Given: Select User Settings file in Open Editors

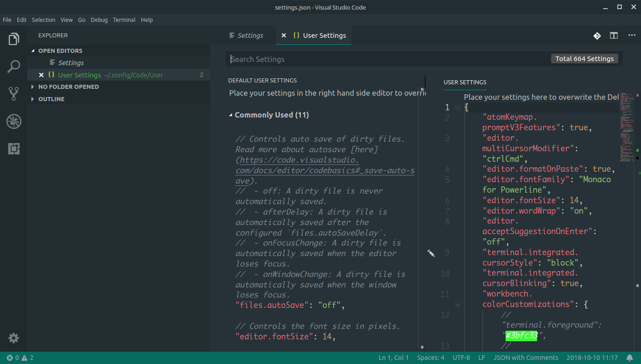Looking at the screenshot, I should 119,75.
